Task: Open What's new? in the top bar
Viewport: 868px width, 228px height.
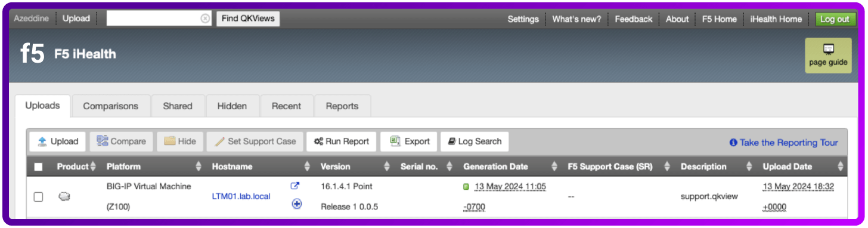Action: click(576, 19)
